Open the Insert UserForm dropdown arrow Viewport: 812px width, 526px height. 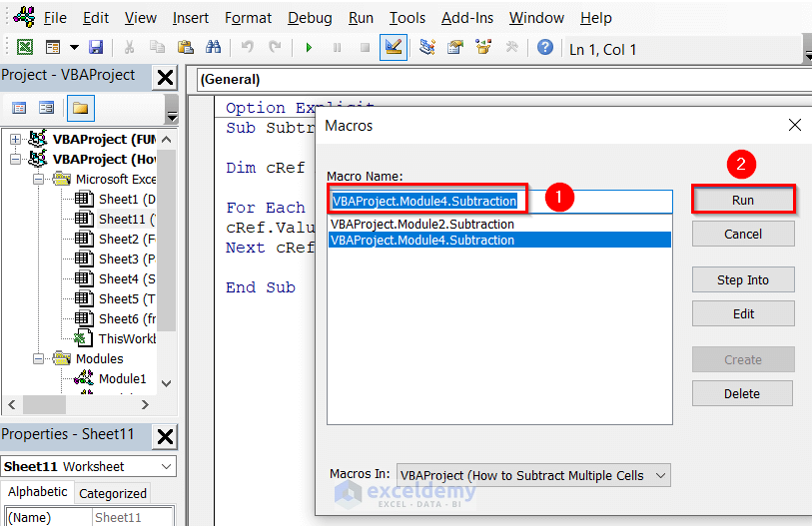(75, 48)
